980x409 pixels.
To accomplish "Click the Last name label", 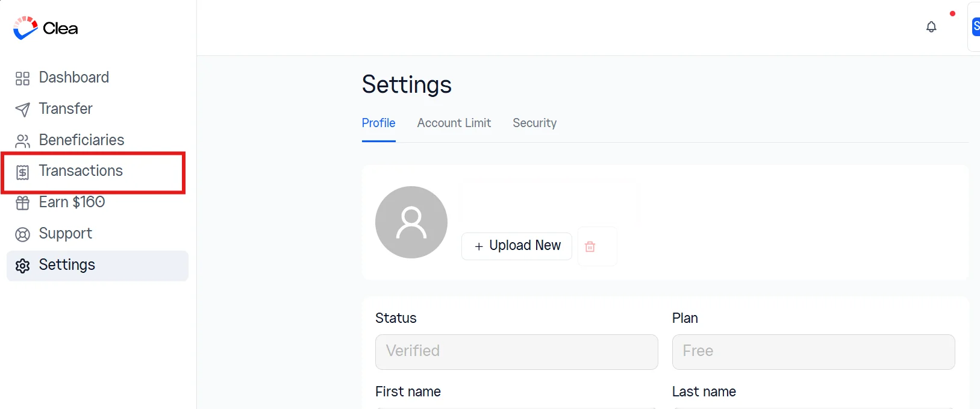I will point(704,392).
